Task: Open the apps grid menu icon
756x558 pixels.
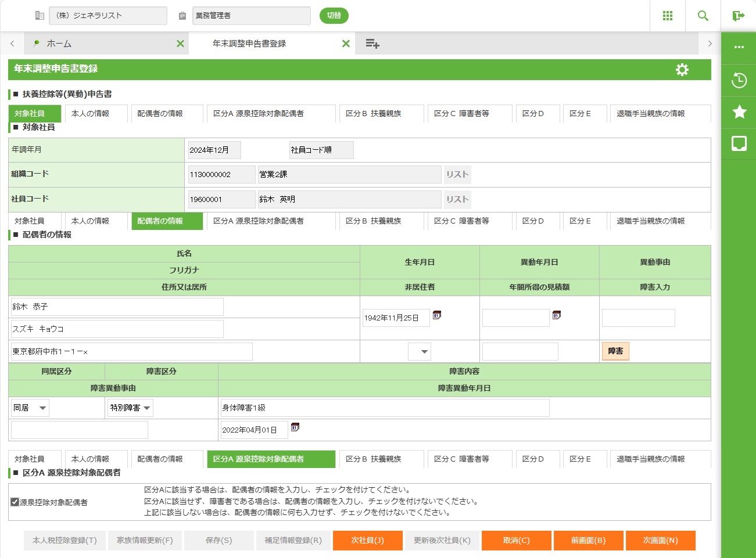Action: point(668,16)
